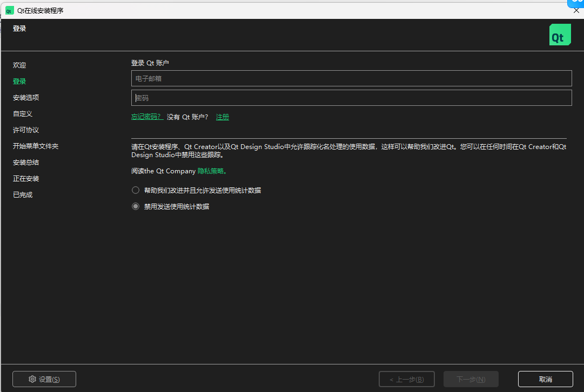Select 欢迎 step in sidebar

(x=19, y=65)
